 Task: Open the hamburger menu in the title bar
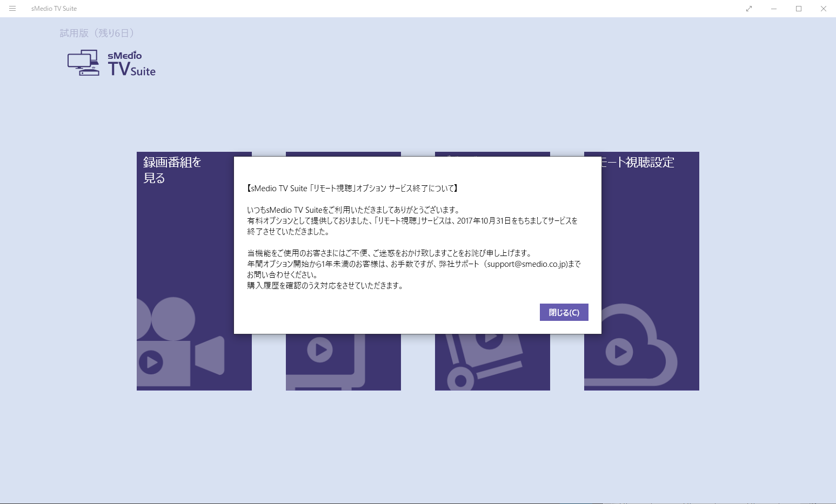coord(12,9)
